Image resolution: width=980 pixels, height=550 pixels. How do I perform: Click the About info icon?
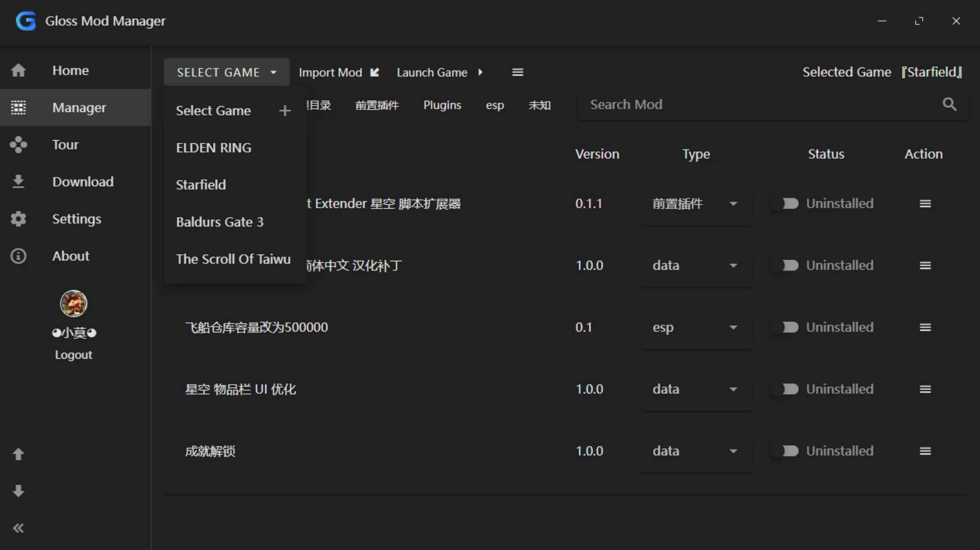[18, 256]
